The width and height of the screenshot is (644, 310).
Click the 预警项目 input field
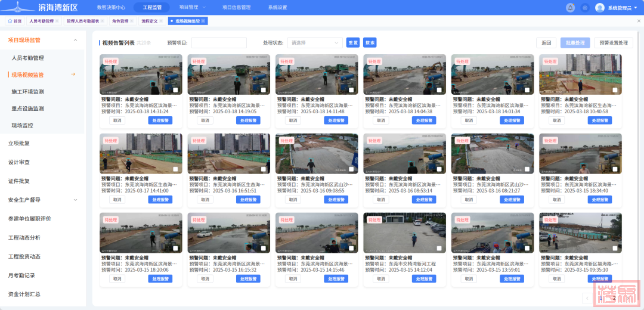click(x=219, y=43)
